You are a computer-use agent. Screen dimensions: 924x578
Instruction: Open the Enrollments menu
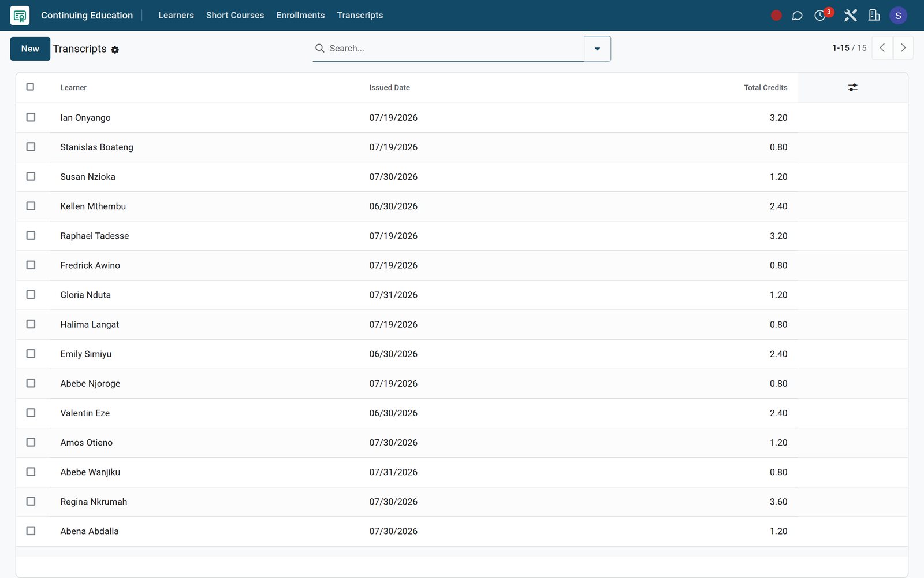point(300,16)
